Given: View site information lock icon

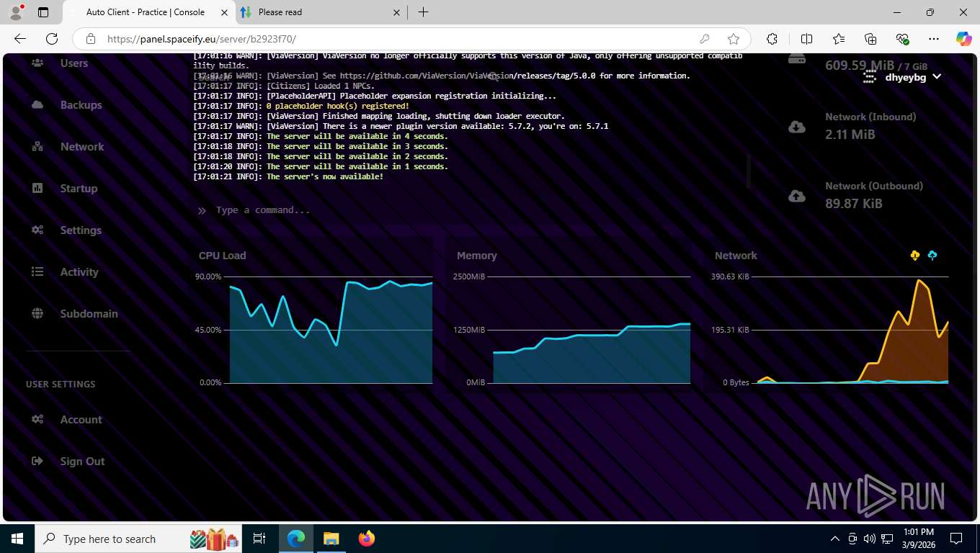Looking at the screenshot, I should [91, 39].
